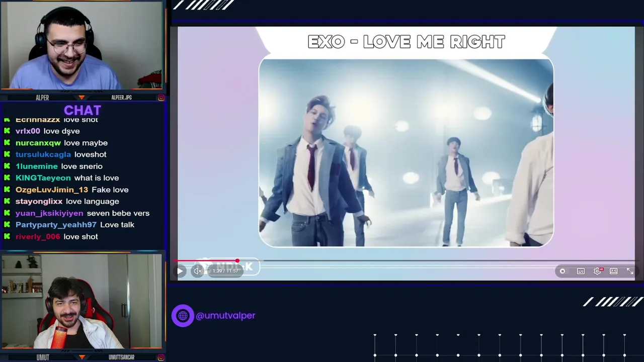Select chat username yuan_jksikiyiyen
This screenshot has height=362, width=644.
point(49,213)
